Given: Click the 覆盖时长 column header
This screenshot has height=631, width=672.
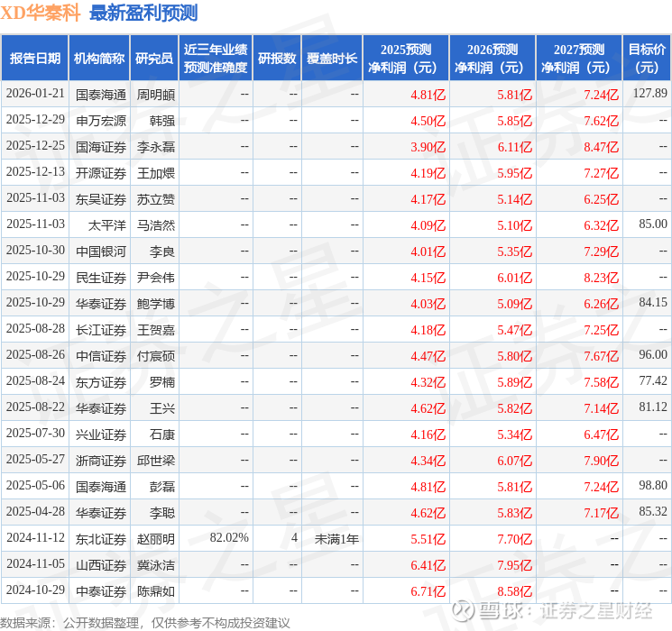Looking at the screenshot, I should (x=332, y=58).
